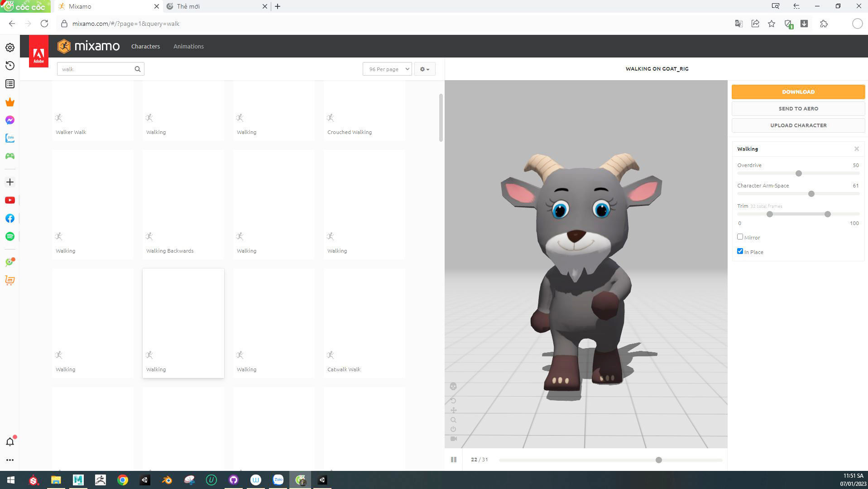Select the Thẻ mới browser tab
868x489 pixels.
pyautogui.click(x=216, y=6)
